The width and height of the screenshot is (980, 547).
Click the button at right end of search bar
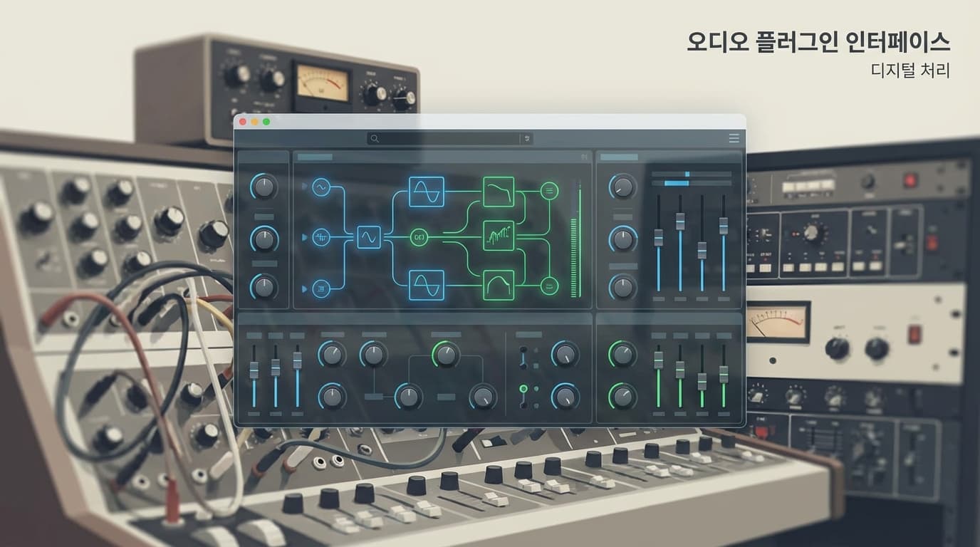(x=527, y=139)
